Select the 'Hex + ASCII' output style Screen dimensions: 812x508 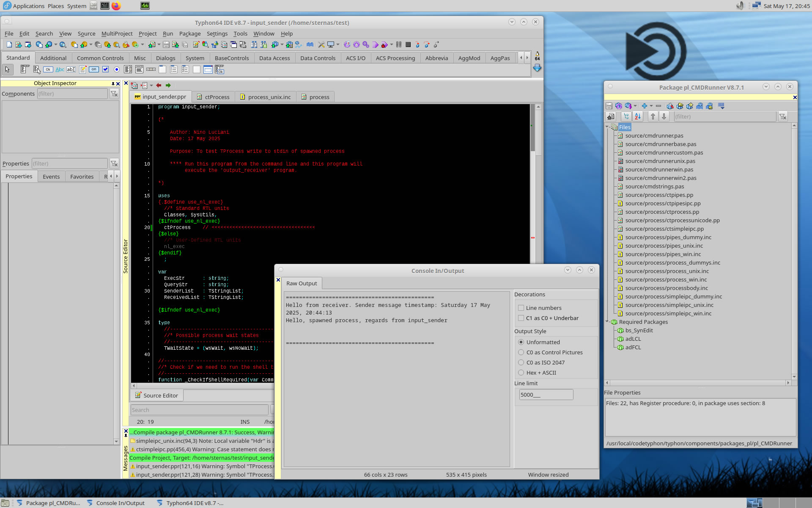click(521, 373)
